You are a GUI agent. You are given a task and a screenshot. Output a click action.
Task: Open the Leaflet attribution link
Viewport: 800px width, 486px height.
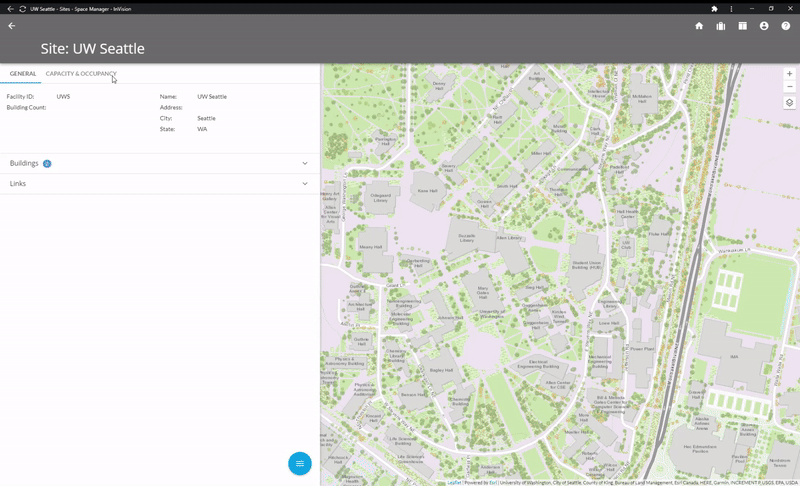pyautogui.click(x=454, y=482)
